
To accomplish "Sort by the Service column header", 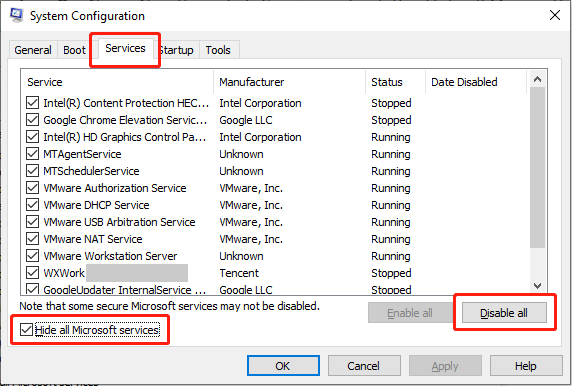I will pos(117,82).
